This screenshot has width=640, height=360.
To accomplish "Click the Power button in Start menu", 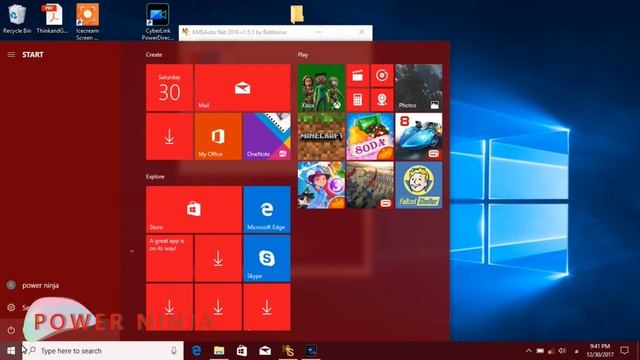I will (x=11, y=330).
